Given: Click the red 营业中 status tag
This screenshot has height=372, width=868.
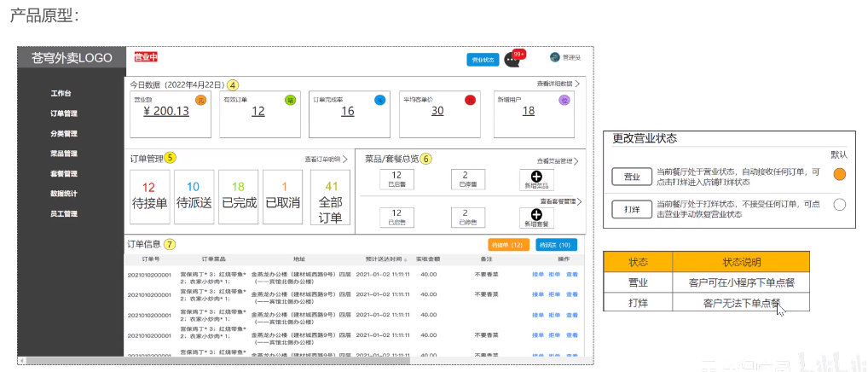Looking at the screenshot, I should click(x=147, y=56).
